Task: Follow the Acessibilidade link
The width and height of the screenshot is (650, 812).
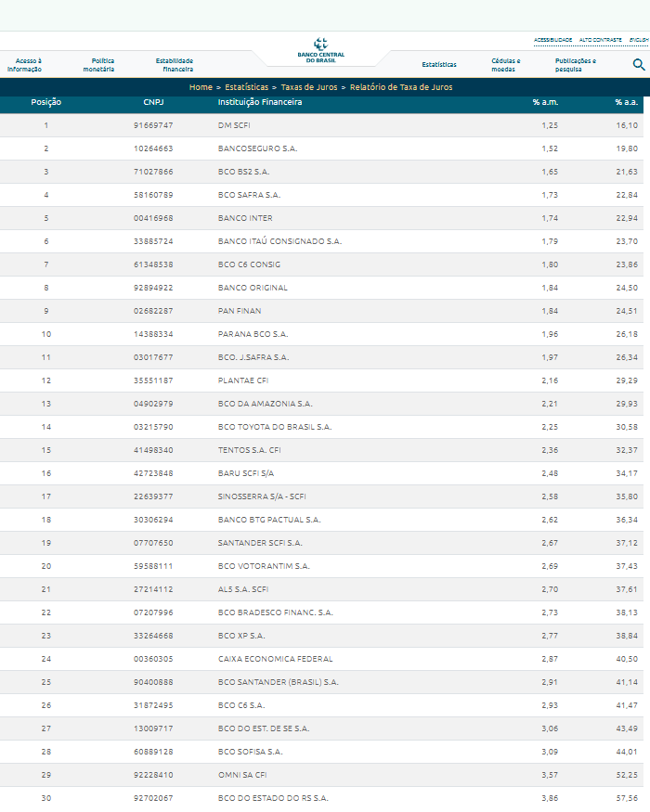Action: tap(552, 40)
